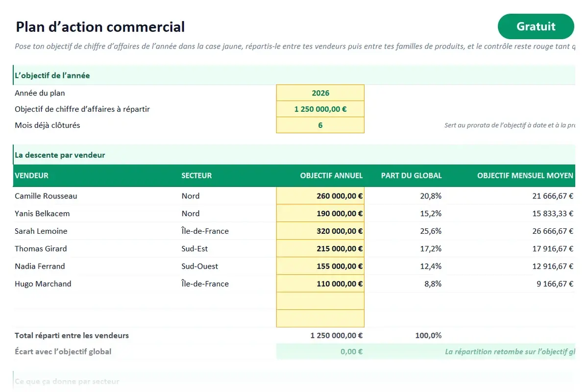Select the 20,8% share cell

tap(431, 196)
